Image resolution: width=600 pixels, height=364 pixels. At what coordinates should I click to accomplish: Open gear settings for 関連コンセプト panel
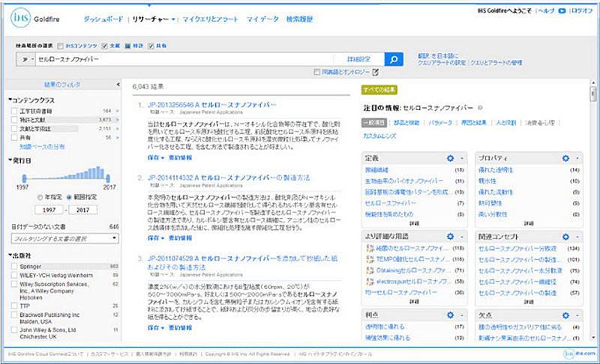point(565,237)
